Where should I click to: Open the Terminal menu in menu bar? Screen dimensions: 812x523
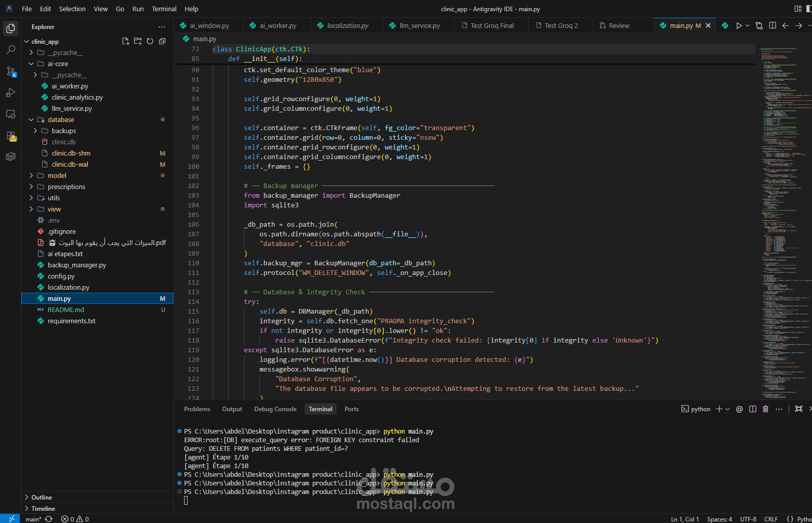coord(164,9)
